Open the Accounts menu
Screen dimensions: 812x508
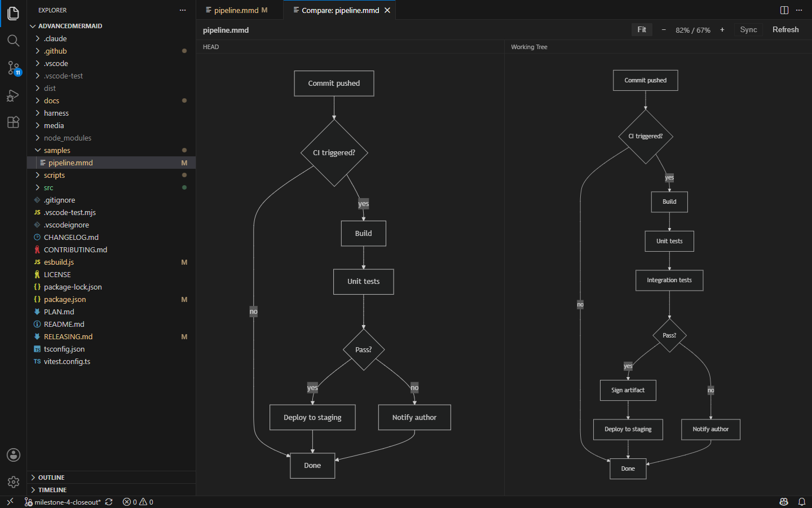[x=13, y=455]
